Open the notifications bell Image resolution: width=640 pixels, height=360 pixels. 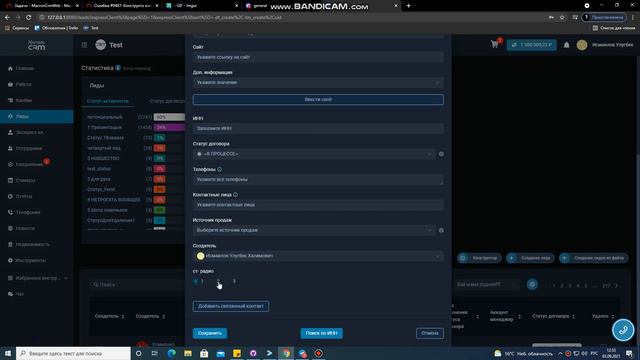pyautogui.click(x=567, y=45)
